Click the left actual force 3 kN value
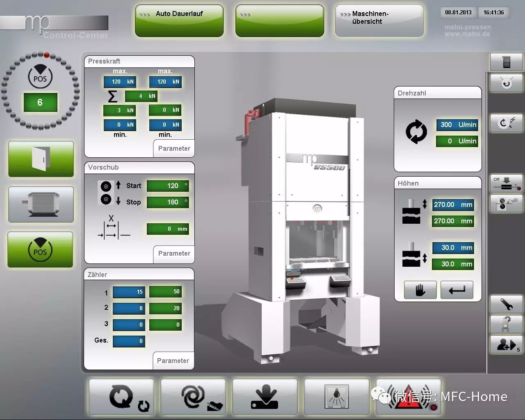Image resolution: width=525 pixels, height=420 pixels. tap(119, 110)
